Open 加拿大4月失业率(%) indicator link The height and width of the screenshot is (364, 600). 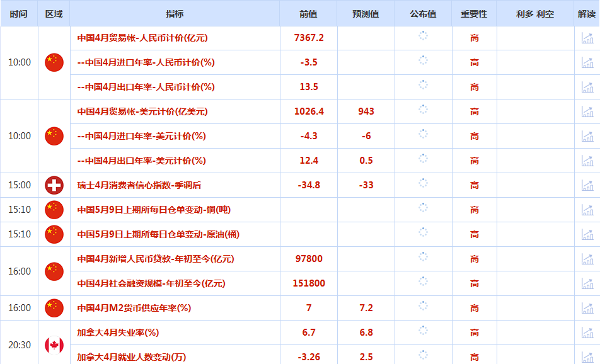point(118,333)
